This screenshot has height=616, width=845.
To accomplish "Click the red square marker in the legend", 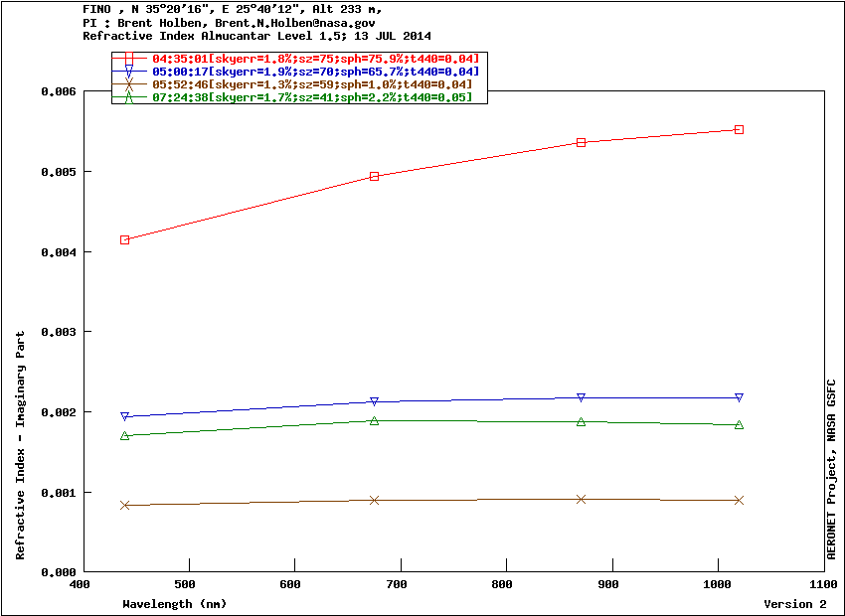I will click(x=129, y=59).
